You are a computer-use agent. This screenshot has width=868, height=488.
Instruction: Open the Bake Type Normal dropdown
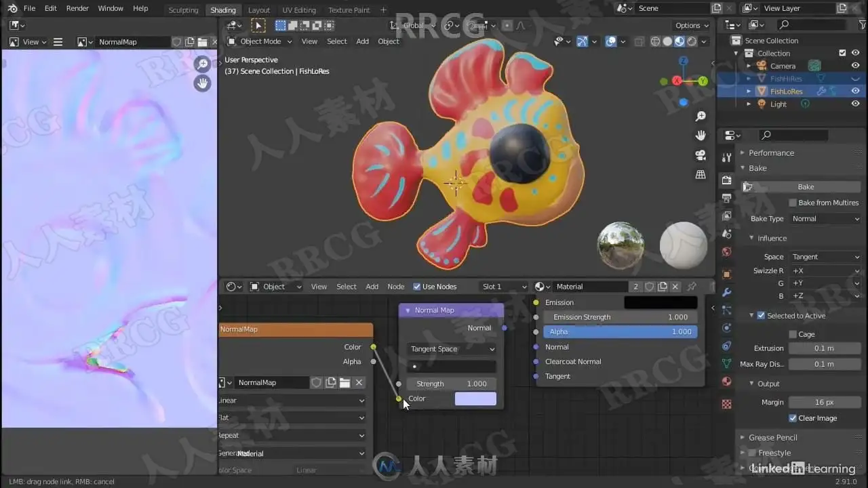825,219
